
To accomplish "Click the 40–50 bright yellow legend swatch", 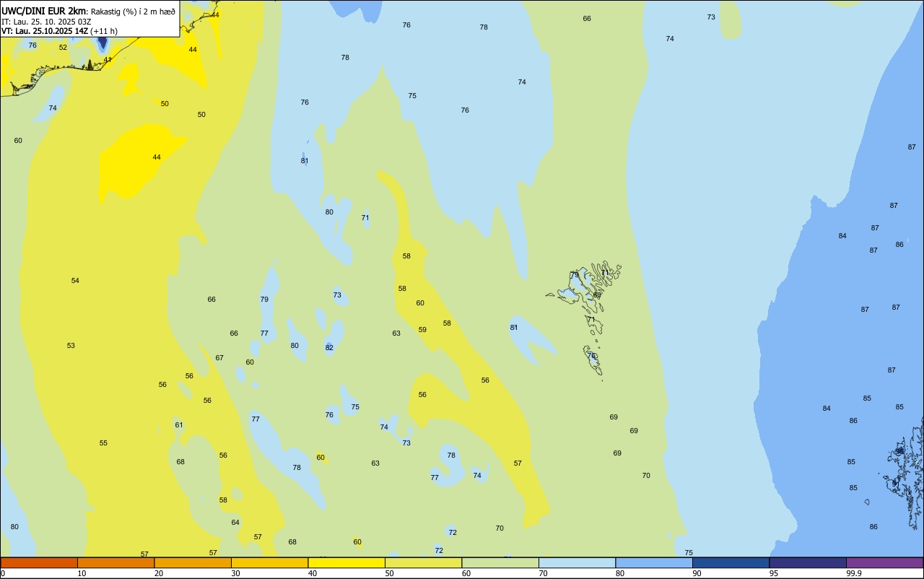I will tap(346, 562).
